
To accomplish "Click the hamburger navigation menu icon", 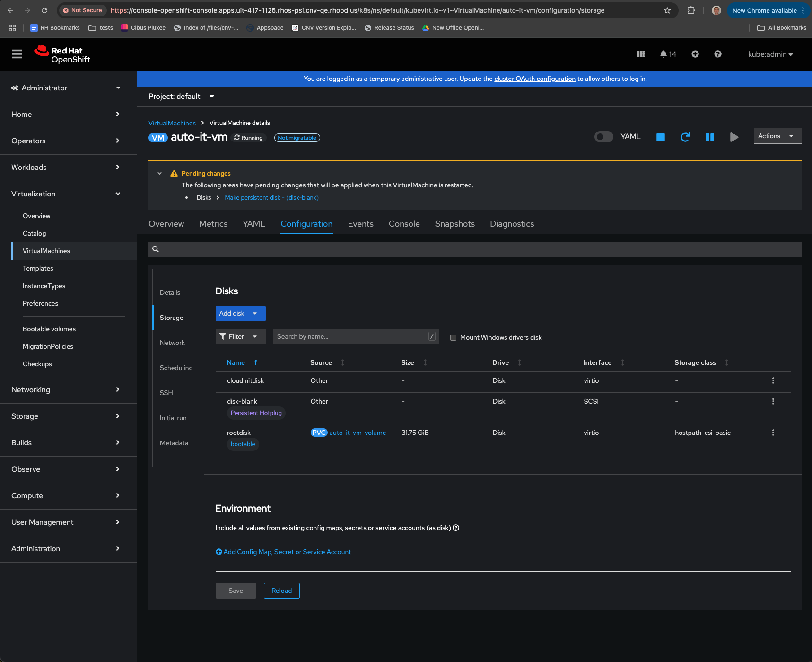I will [x=17, y=54].
